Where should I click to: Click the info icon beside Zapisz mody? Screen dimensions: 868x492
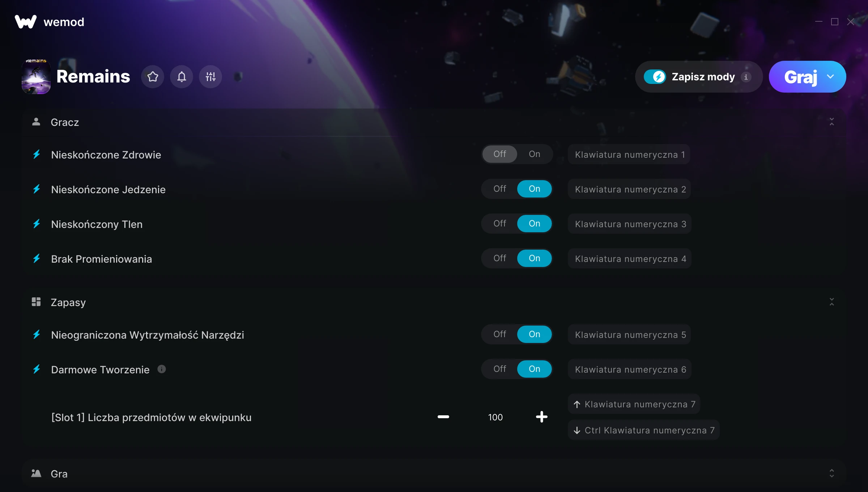point(746,77)
